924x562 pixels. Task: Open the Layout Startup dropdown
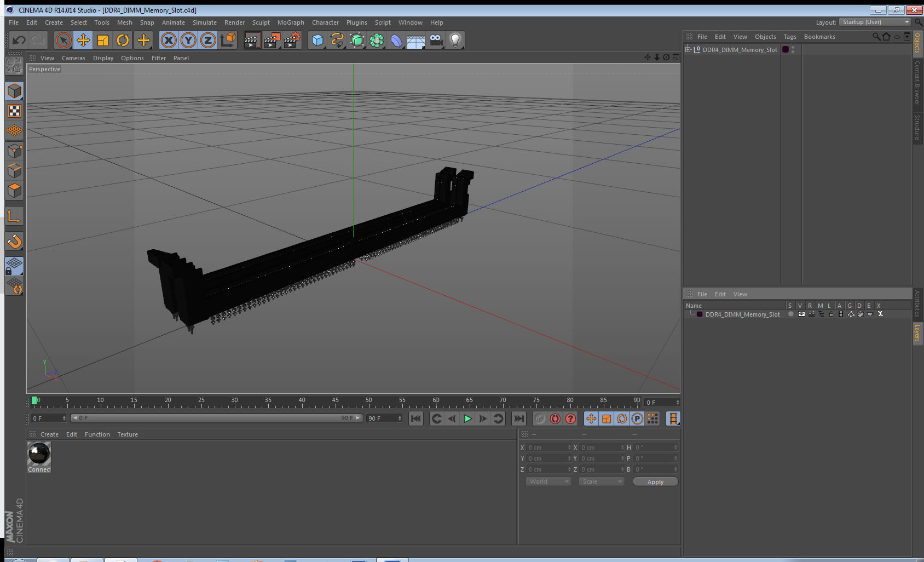[875, 22]
